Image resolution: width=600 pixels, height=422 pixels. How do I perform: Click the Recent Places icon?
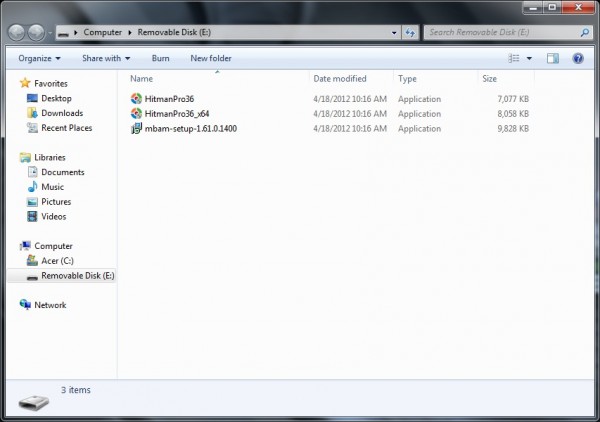click(x=32, y=128)
